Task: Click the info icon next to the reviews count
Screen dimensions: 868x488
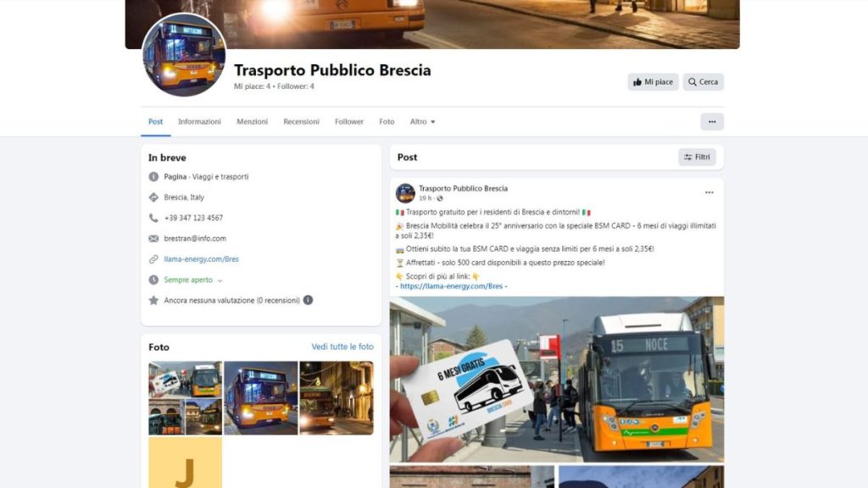Action: [x=308, y=300]
